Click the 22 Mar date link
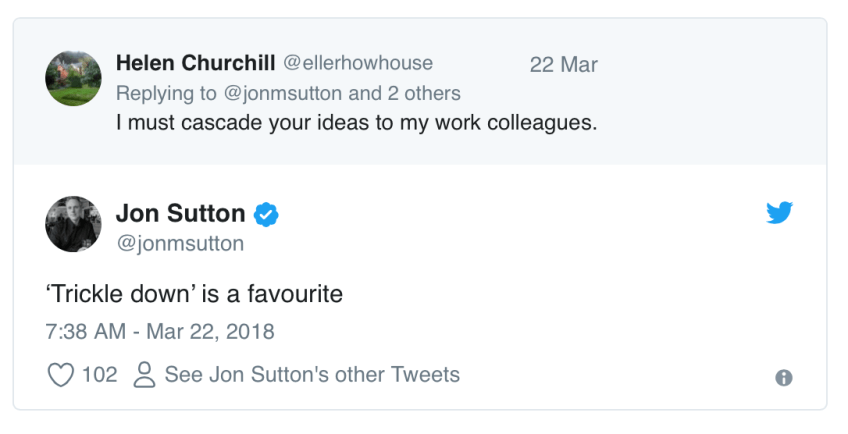Viewport: 848px width, 434px height. coord(563,65)
